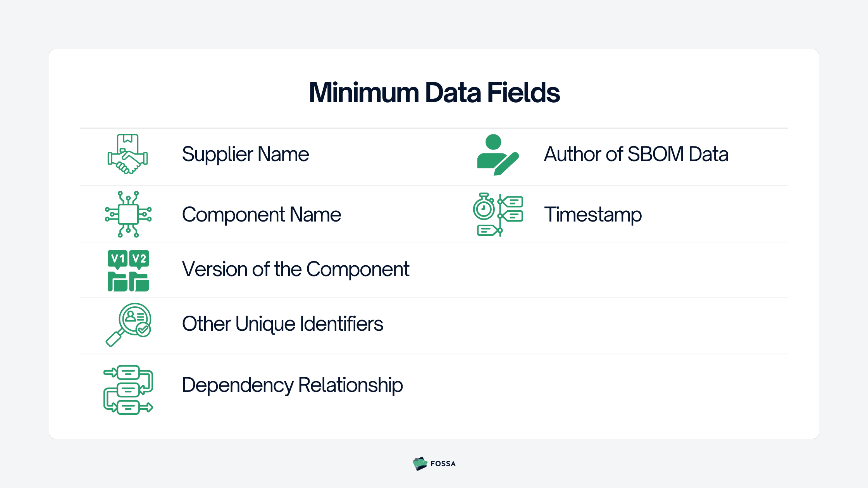The width and height of the screenshot is (868, 488).
Task: Select the Component Name chip icon
Action: click(128, 214)
